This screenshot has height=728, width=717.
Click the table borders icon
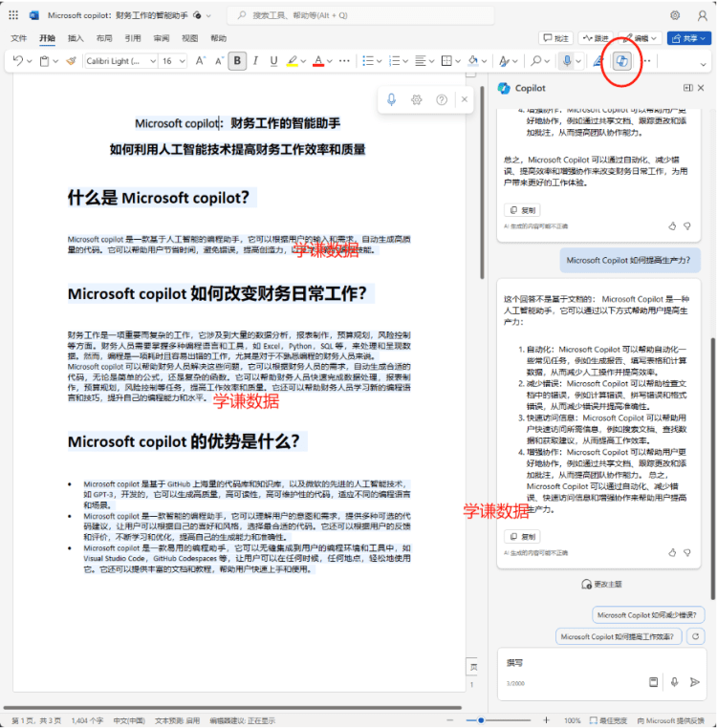446,61
